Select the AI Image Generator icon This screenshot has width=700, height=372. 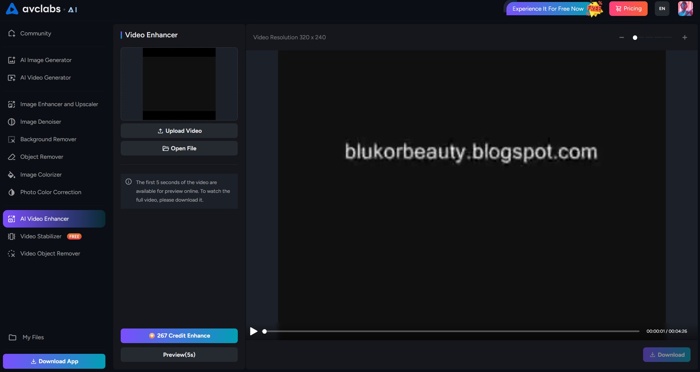click(12, 60)
